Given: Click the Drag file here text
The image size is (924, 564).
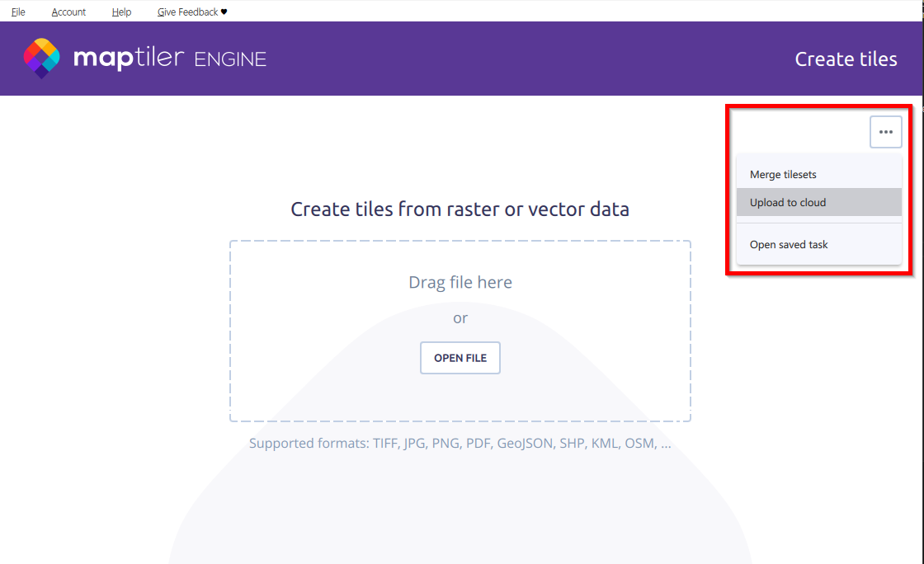Looking at the screenshot, I should [460, 283].
